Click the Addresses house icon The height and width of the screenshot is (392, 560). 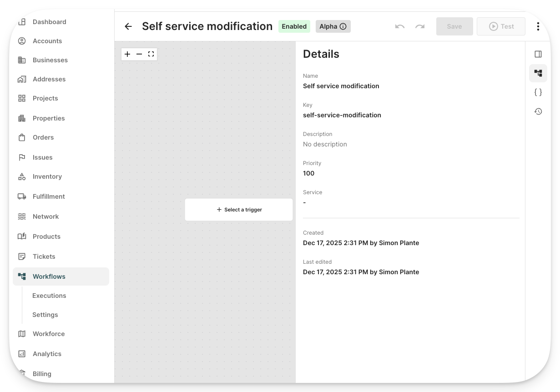pyautogui.click(x=22, y=79)
